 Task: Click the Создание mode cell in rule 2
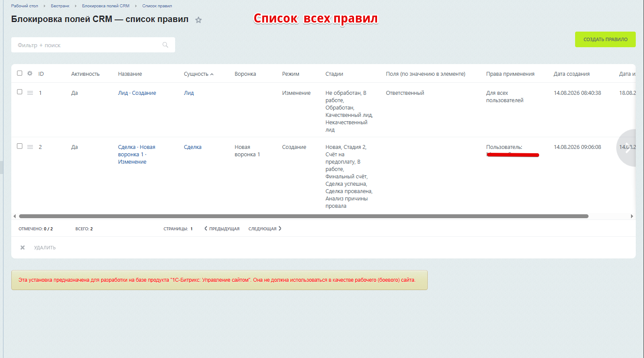point(294,147)
